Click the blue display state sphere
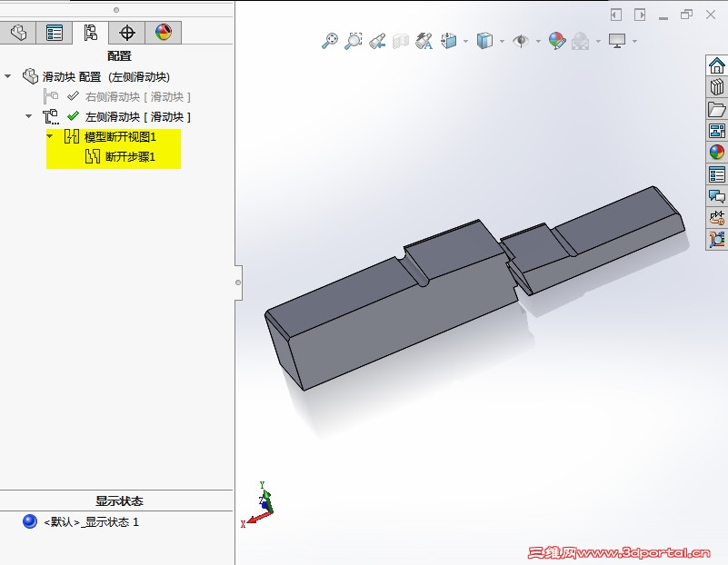 [30, 521]
